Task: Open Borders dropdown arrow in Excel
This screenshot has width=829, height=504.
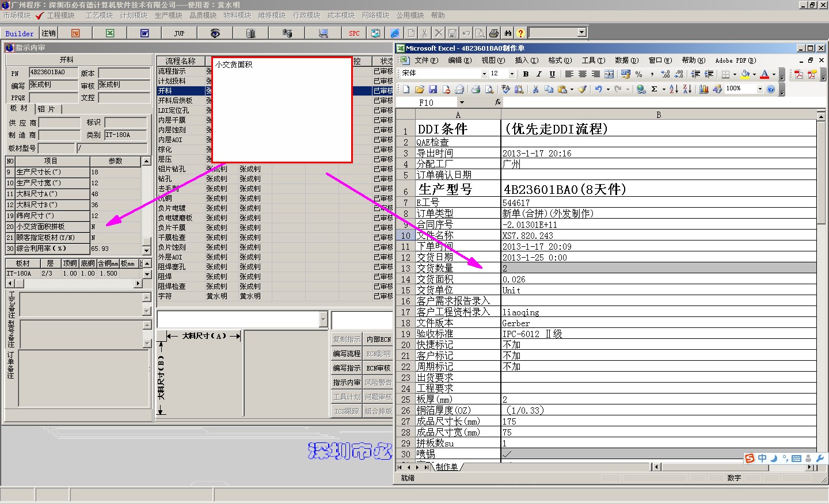Action: tap(735, 74)
